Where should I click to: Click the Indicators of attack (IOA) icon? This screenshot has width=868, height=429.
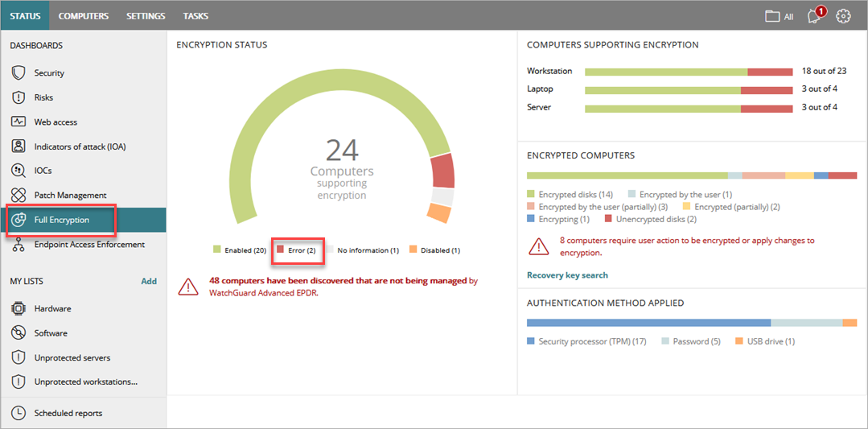[19, 146]
